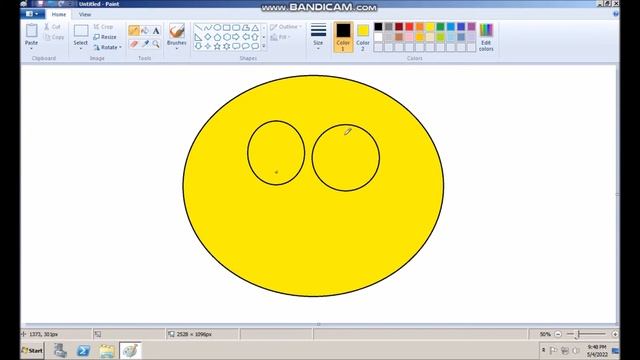Viewport: 640px width, 360px height.
Task: Open Server Manager from the taskbar
Action: click(60, 351)
